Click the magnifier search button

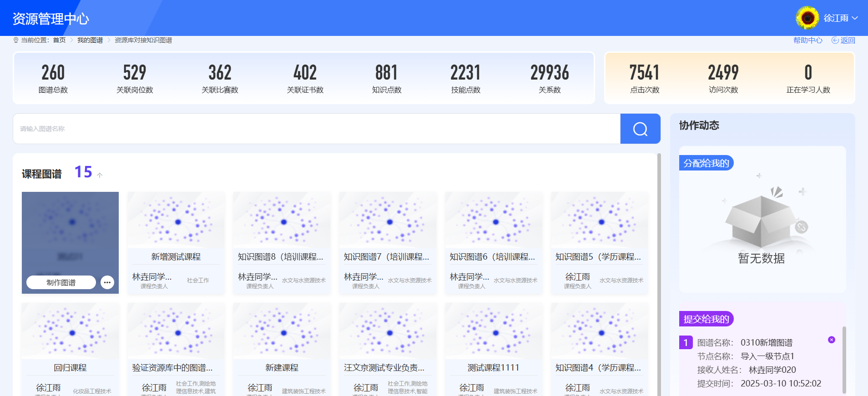(640, 129)
